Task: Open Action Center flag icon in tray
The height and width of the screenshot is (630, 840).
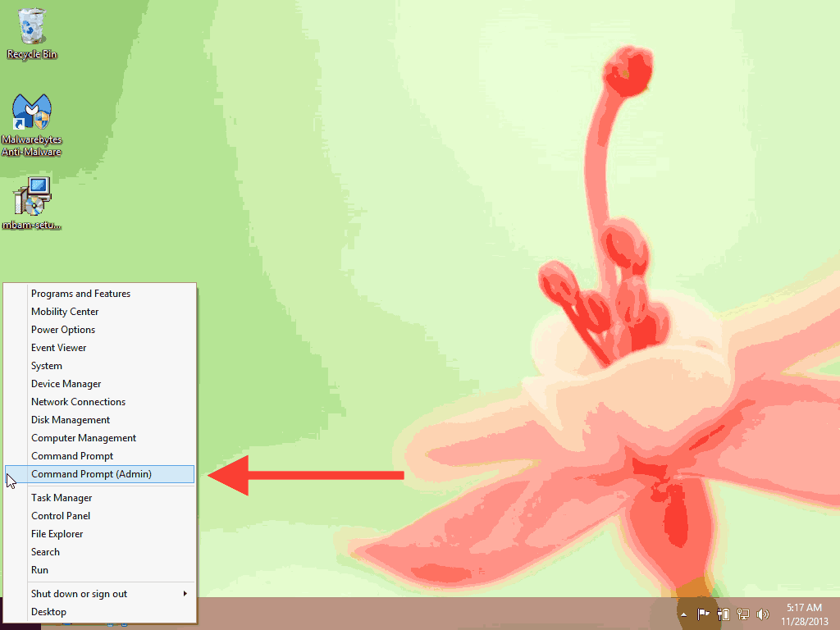Action: [x=703, y=614]
